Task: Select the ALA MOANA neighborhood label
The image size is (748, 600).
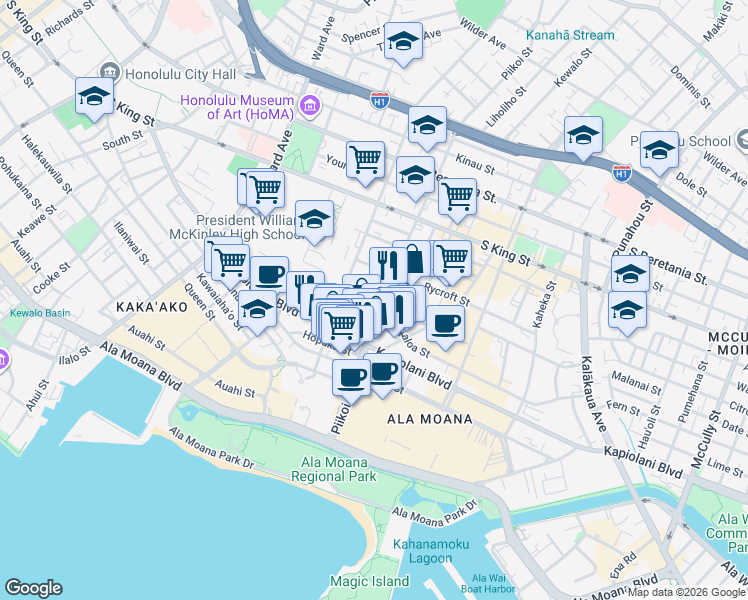Action: click(x=430, y=419)
